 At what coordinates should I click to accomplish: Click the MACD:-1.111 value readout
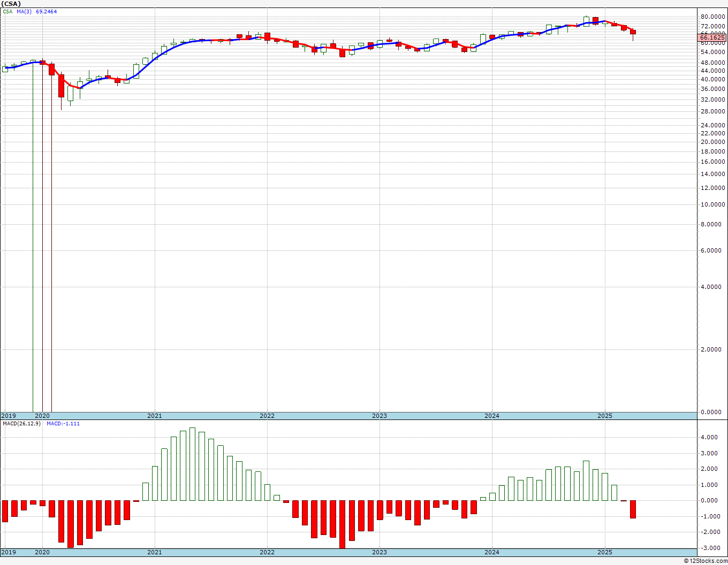[63, 424]
